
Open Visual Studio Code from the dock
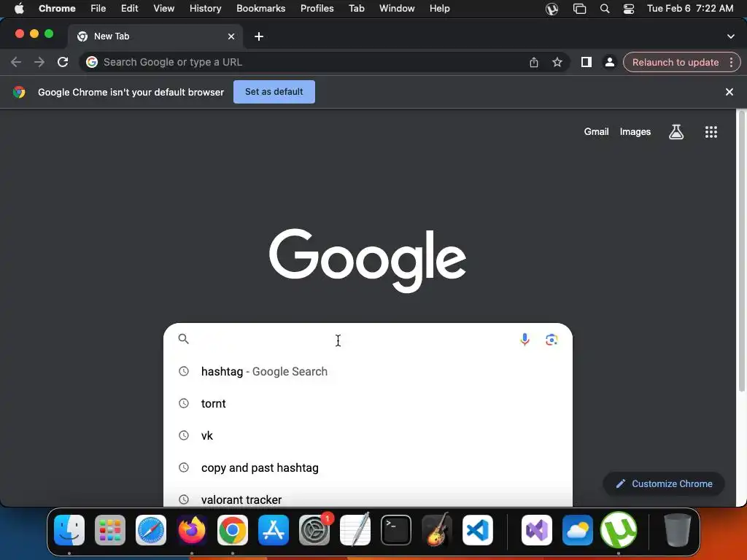477,529
